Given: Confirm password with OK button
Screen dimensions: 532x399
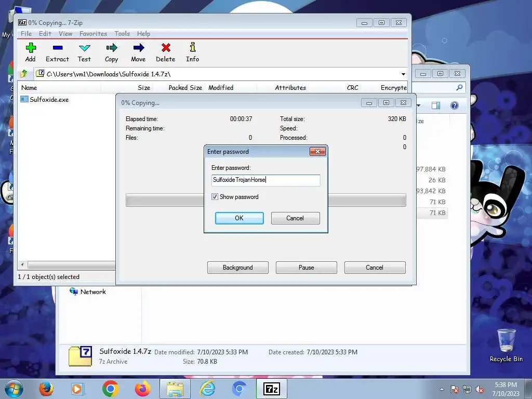Looking at the screenshot, I should point(239,218).
